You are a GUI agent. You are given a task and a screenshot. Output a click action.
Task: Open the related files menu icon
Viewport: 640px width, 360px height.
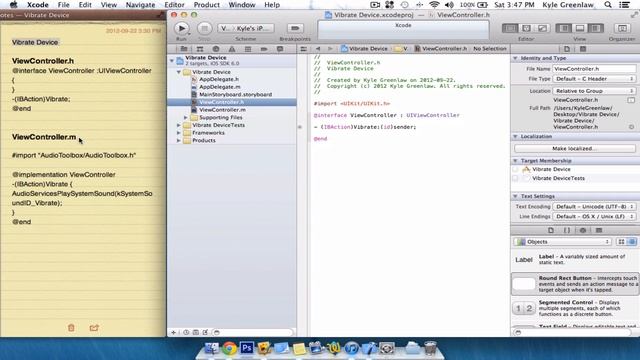coord(303,49)
